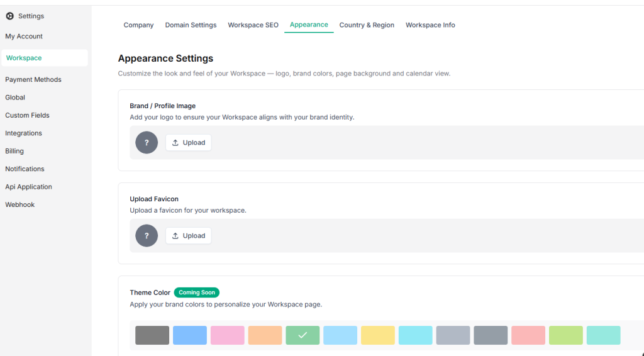Click the favicon placeholder question mark avatar

pos(147,236)
